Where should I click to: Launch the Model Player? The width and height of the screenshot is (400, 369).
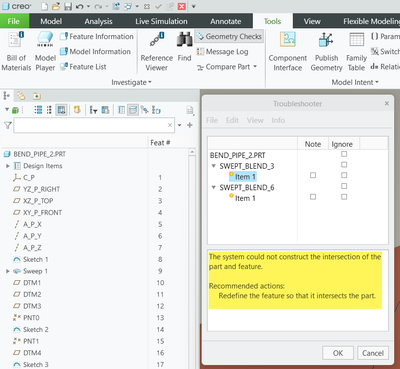tap(45, 51)
